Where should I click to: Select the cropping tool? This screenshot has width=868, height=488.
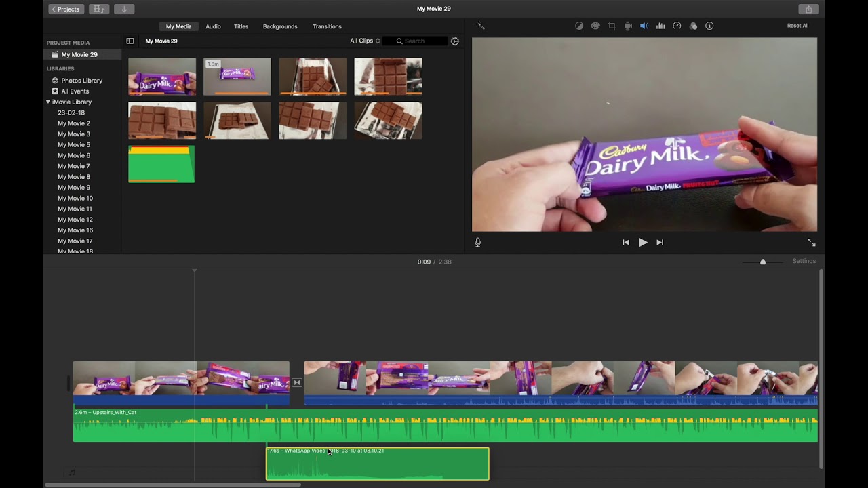[x=612, y=26]
